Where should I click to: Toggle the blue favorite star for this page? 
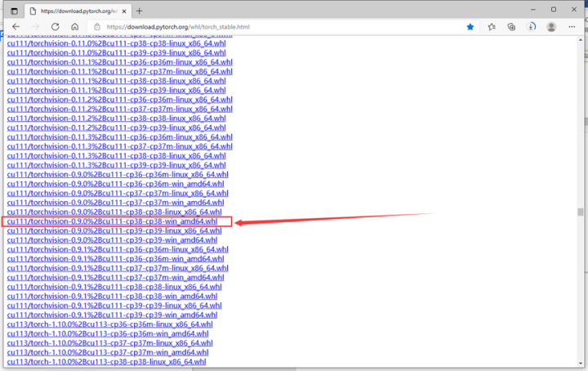coord(470,27)
